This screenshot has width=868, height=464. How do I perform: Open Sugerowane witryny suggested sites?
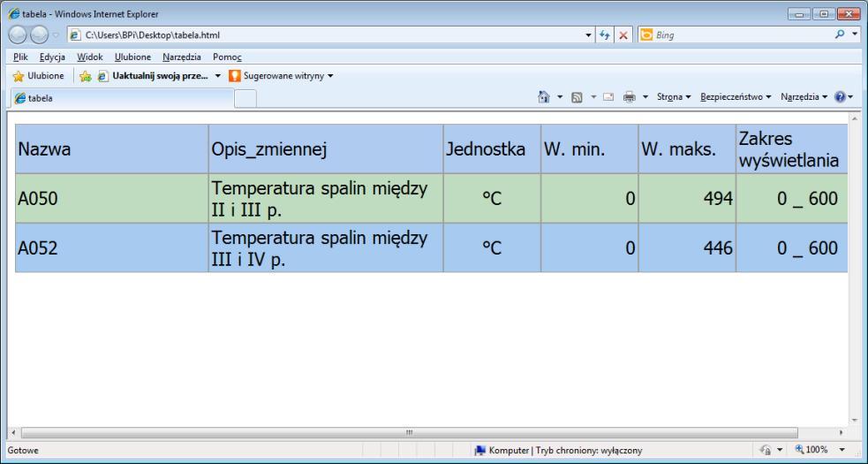[x=281, y=76]
